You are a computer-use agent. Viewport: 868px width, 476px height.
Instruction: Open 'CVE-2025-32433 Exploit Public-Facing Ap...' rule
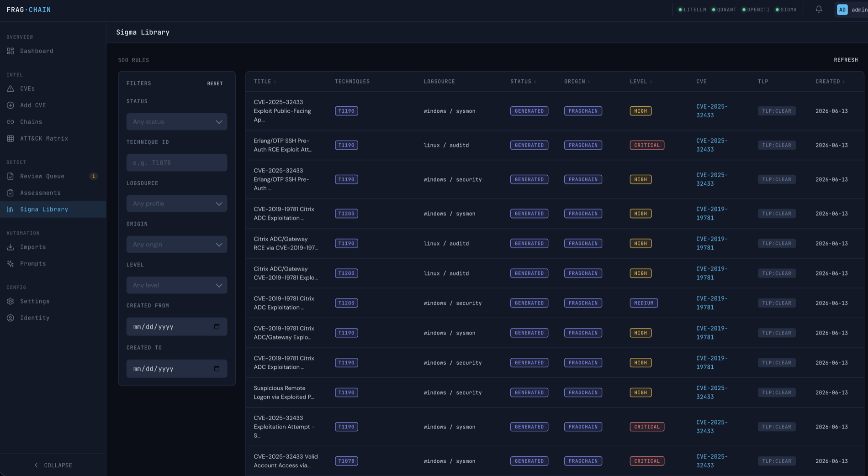tap(282, 111)
